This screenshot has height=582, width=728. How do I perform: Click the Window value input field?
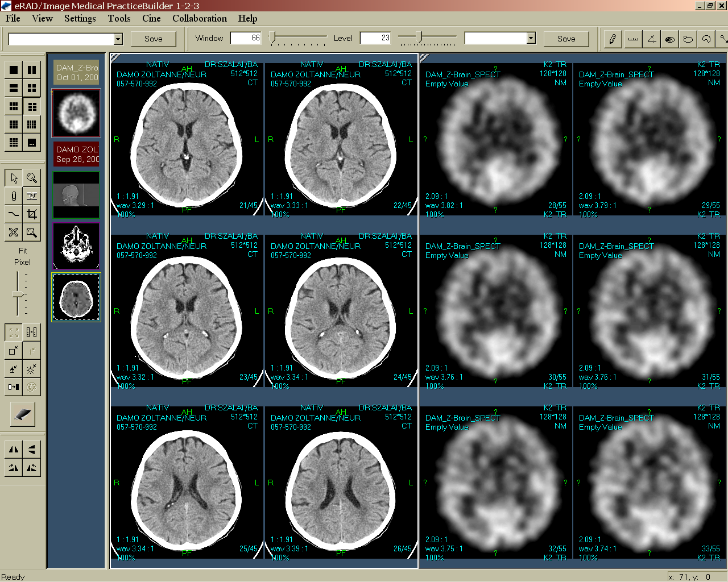246,38
